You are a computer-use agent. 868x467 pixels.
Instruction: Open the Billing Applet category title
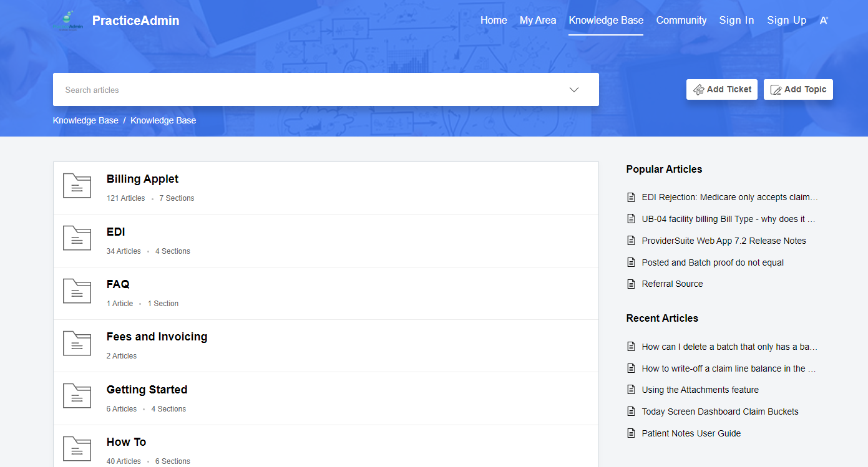tap(142, 179)
